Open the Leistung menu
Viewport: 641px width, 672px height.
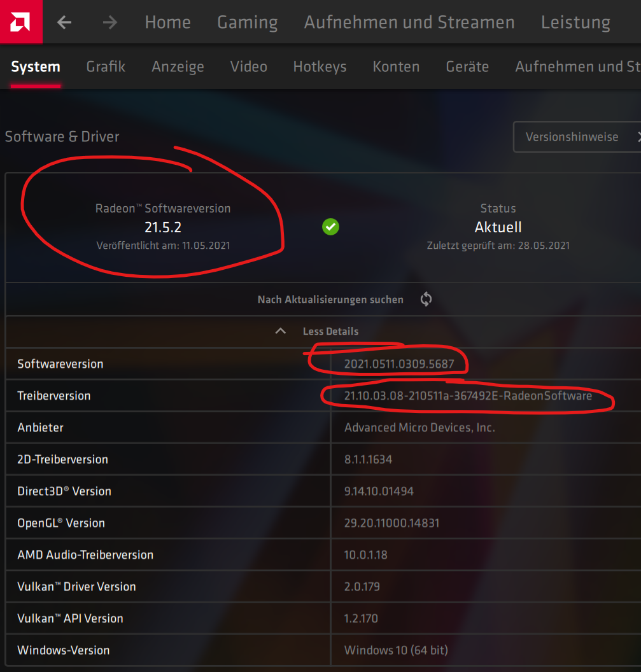pos(575,22)
